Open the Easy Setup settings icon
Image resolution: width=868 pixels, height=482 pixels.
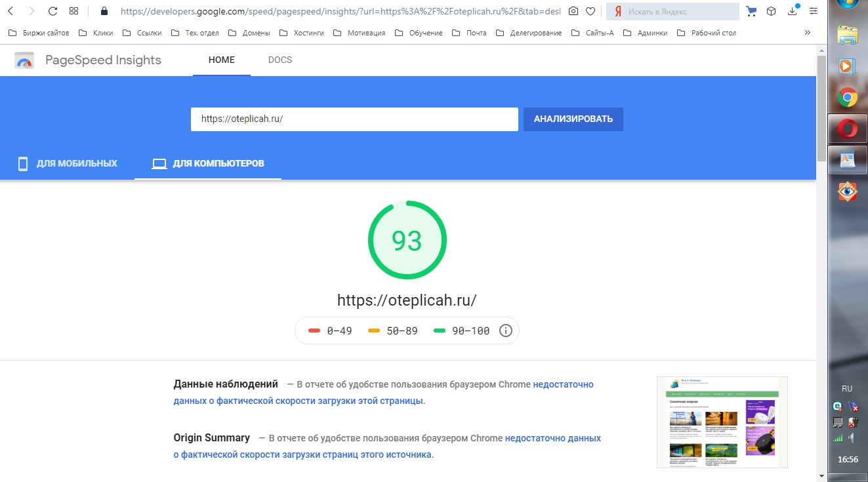point(814,11)
